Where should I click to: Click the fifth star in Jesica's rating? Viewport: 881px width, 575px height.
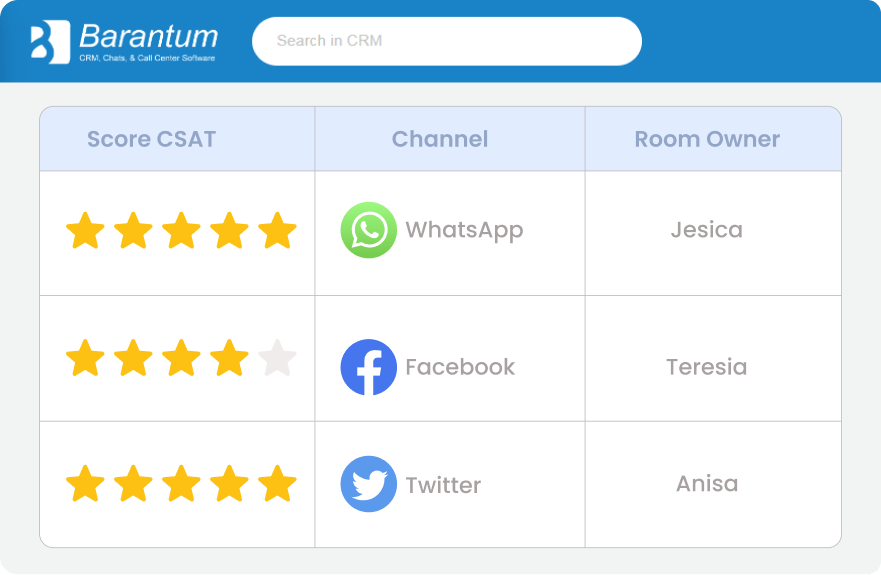point(277,230)
